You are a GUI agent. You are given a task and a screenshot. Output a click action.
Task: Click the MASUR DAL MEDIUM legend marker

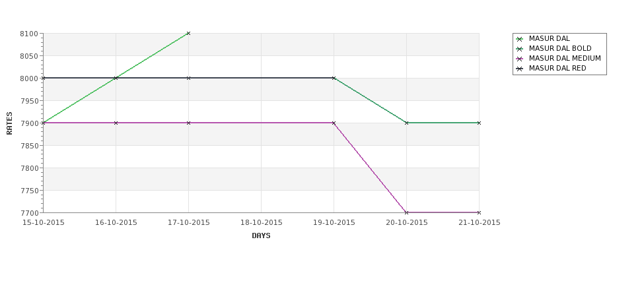click(x=520, y=59)
